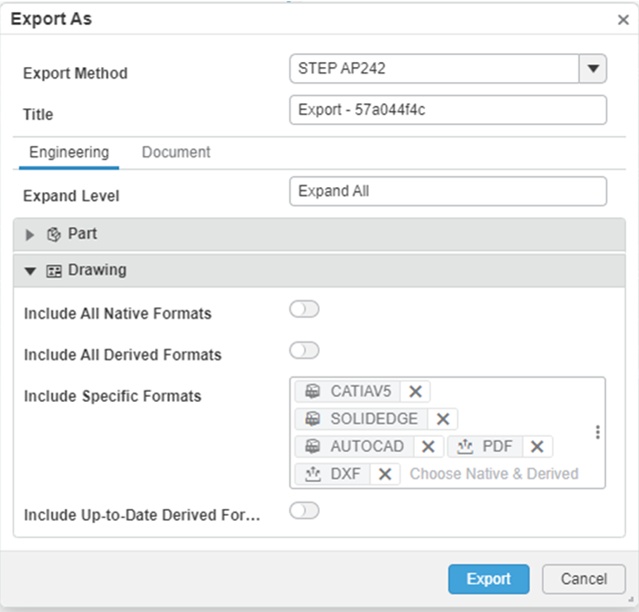This screenshot has height=612, width=639.
Task: Collapse the Drawing section
Action: point(30,271)
